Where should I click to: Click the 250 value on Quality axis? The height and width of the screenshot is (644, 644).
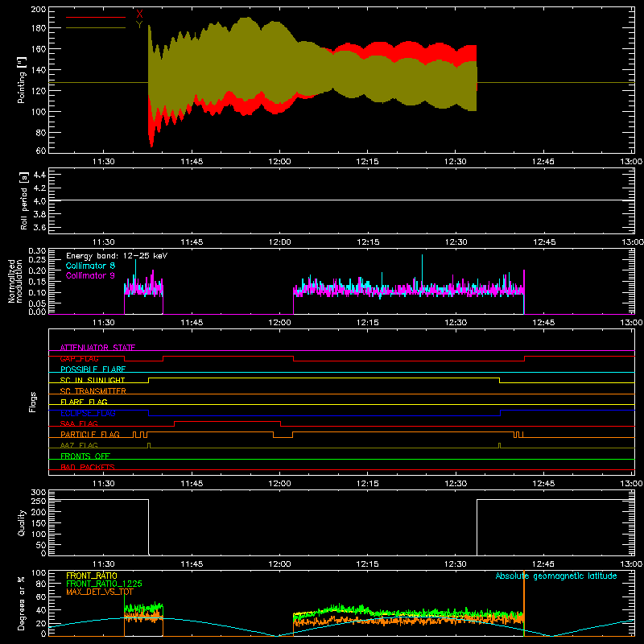pyautogui.click(x=38, y=501)
